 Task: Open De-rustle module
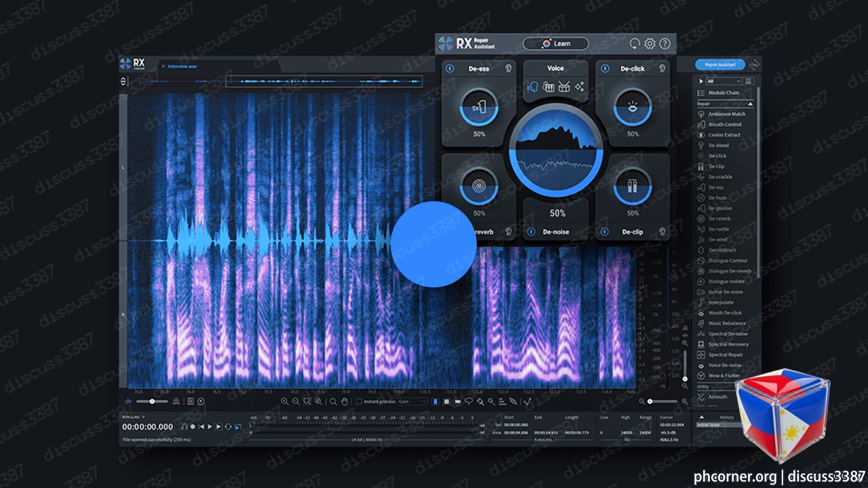(x=719, y=229)
